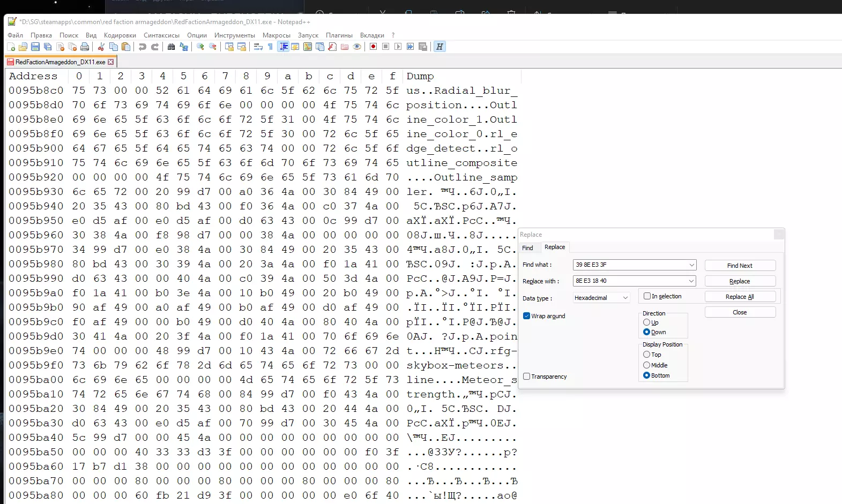Open the Поиск menu
Image resolution: width=842 pixels, height=504 pixels.
pyautogui.click(x=69, y=35)
